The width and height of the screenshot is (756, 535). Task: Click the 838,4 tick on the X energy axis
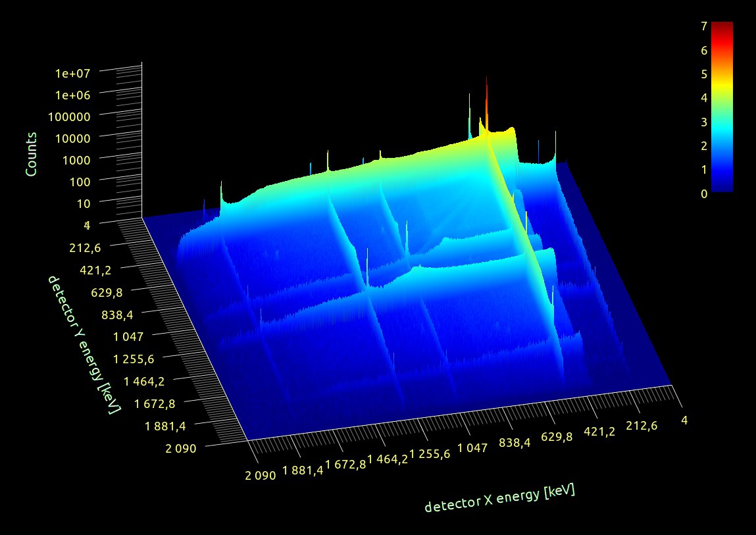coord(515,443)
